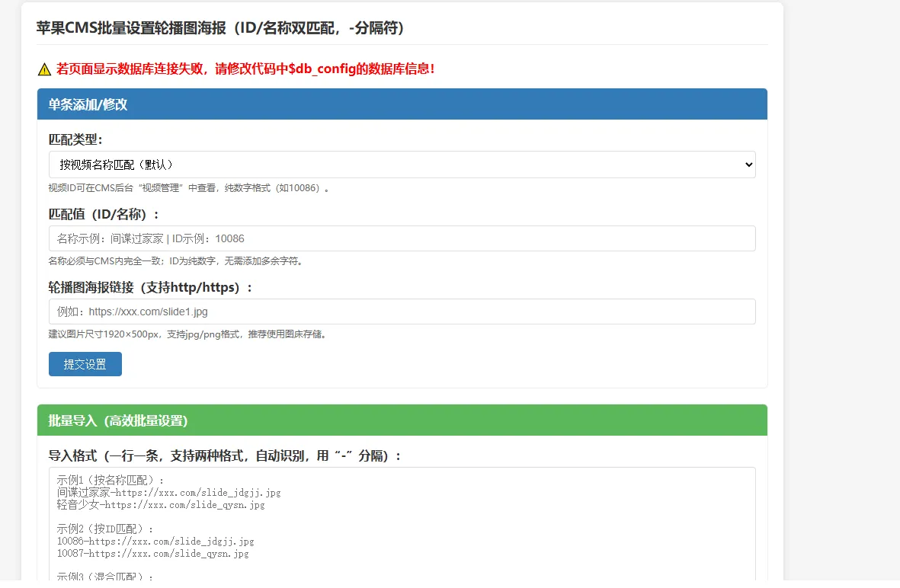Click the dropdown chevron arrow on the right
This screenshot has height=588, width=900.
coord(748,164)
